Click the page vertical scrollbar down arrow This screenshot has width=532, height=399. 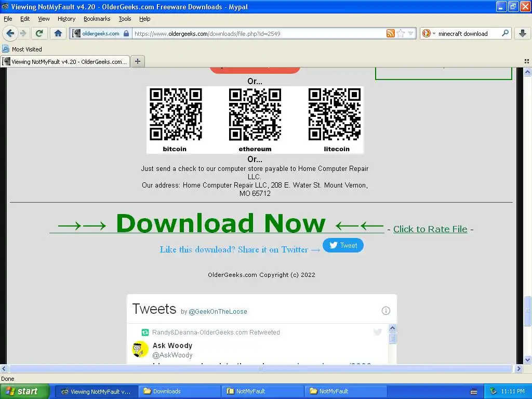pyautogui.click(x=527, y=360)
